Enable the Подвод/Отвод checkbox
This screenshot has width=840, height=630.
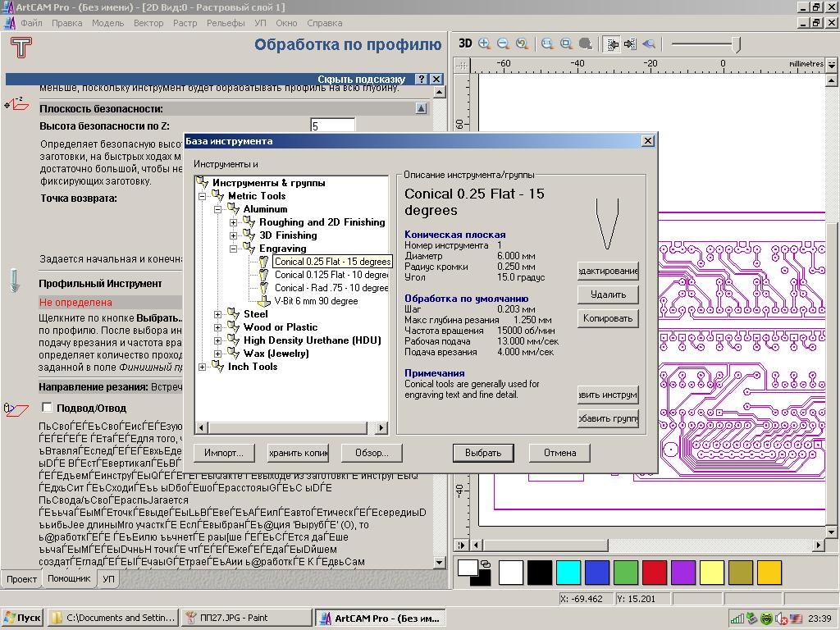47,408
